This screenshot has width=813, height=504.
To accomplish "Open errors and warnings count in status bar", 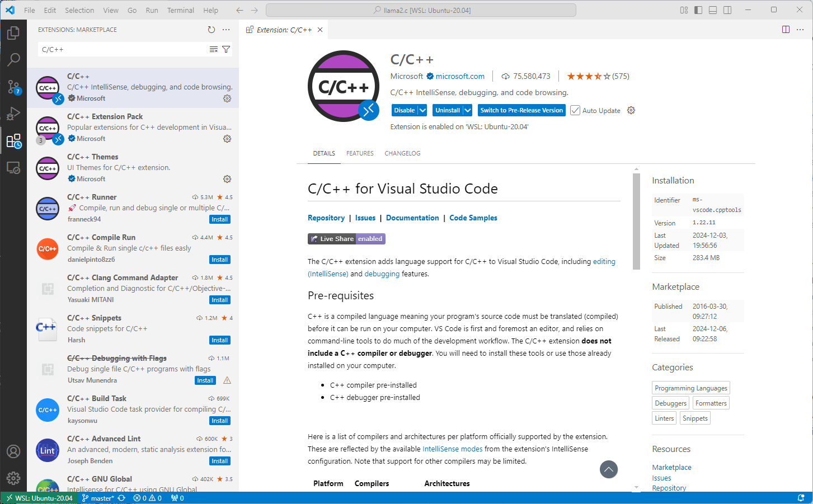I will (x=148, y=498).
